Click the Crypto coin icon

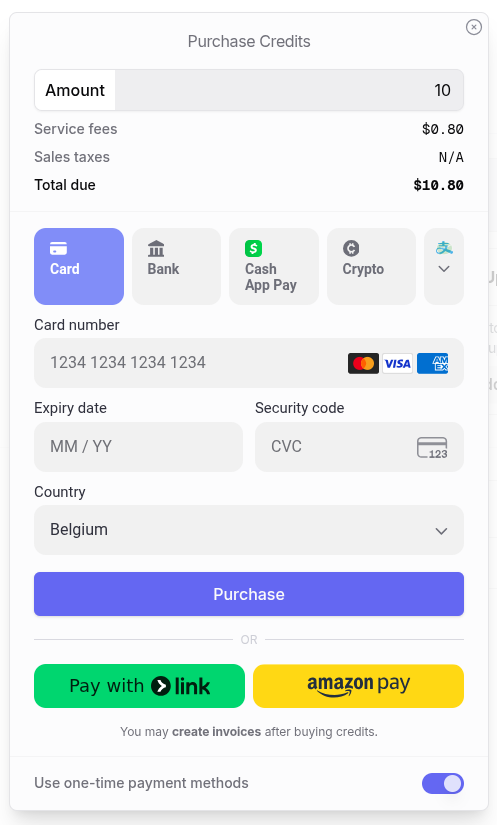351,248
